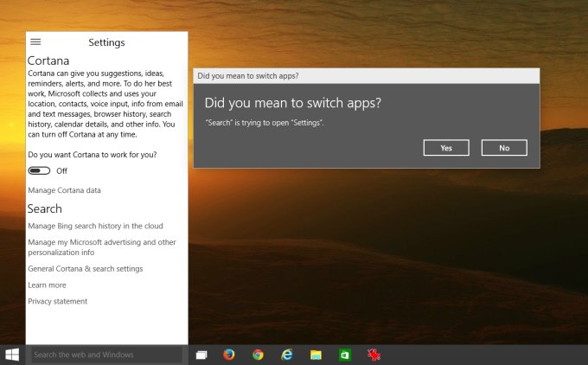The width and height of the screenshot is (588, 365).
Task: Open Internet Explorer from the taskbar
Action: pyautogui.click(x=287, y=355)
